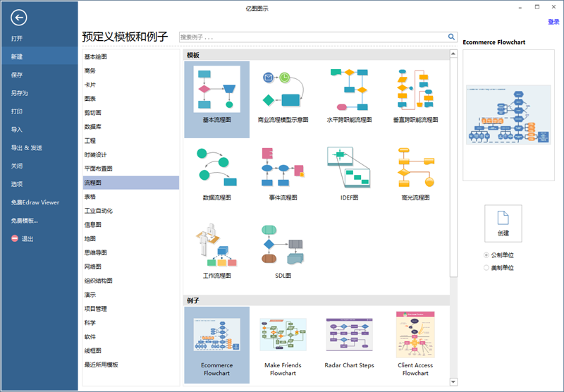Click 另存为 in the left menu
This screenshot has height=392, width=564.
[x=20, y=93]
